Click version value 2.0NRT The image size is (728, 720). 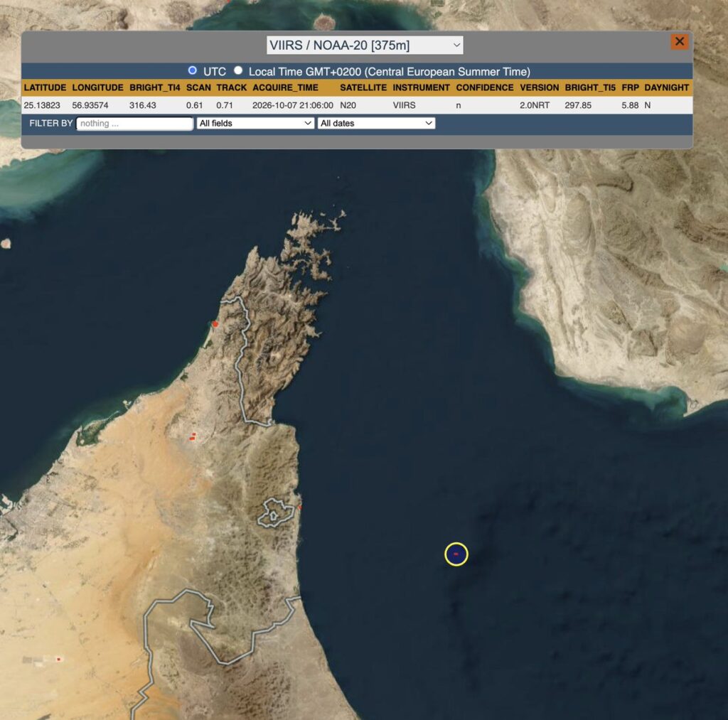point(535,105)
